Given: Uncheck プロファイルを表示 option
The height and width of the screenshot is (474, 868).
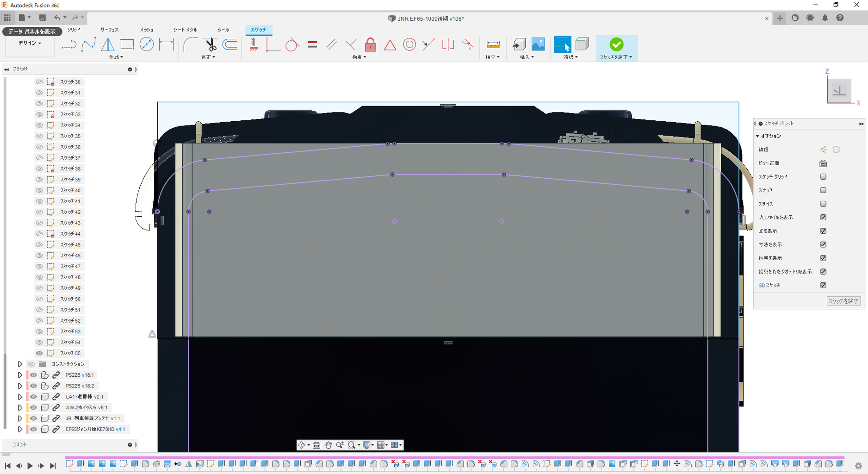Looking at the screenshot, I should [823, 218].
